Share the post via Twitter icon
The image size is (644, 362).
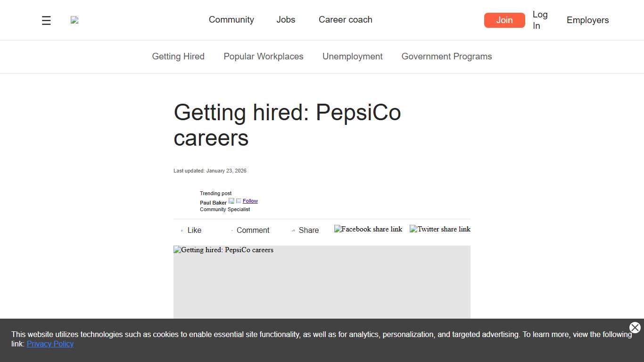click(439, 229)
